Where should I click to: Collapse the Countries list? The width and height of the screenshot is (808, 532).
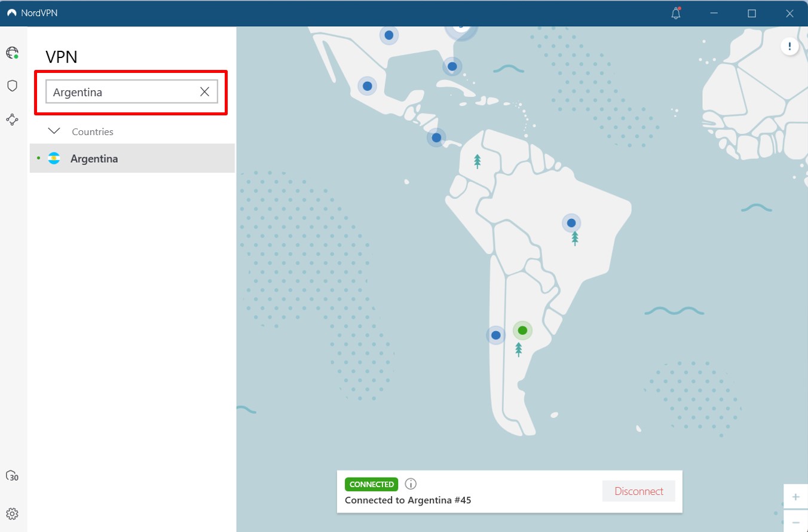coord(54,131)
